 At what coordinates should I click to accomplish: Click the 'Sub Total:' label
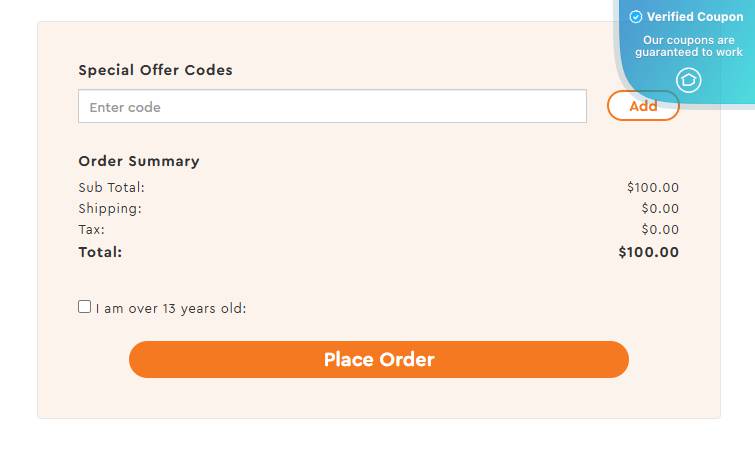coord(111,187)
